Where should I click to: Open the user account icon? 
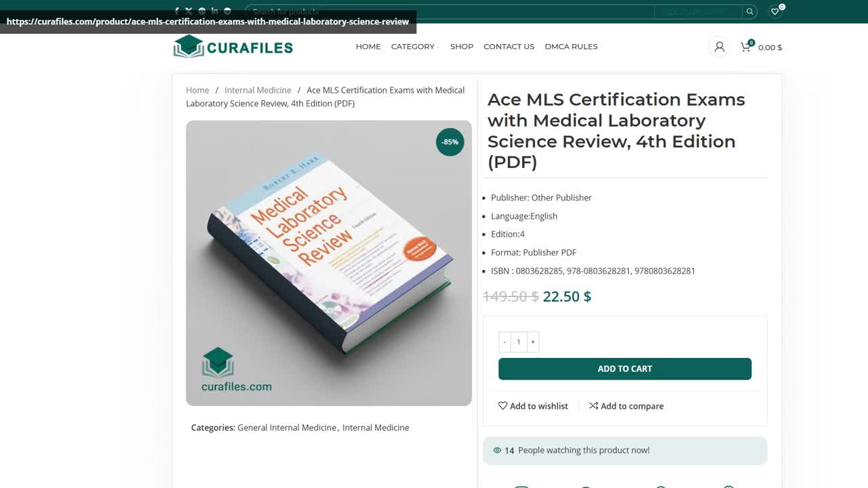718,46
